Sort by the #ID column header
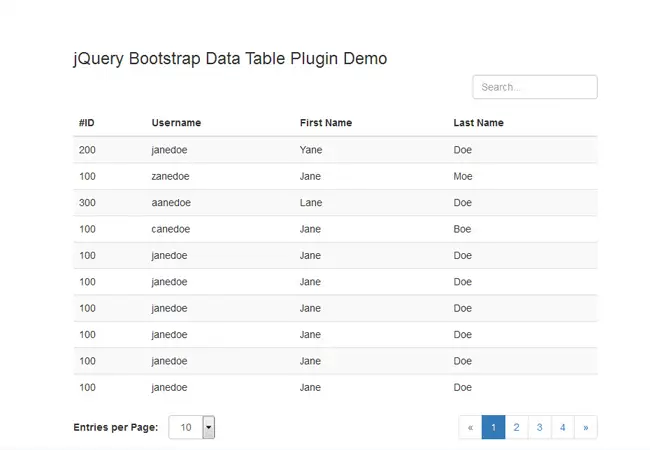650x450 pixels. click(87, 123)
